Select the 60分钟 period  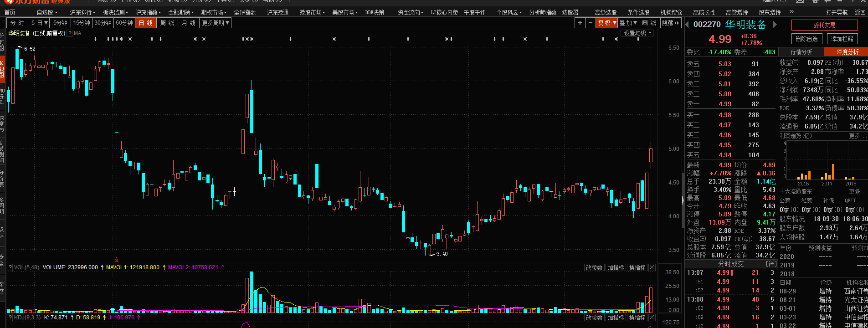point(124,23)
